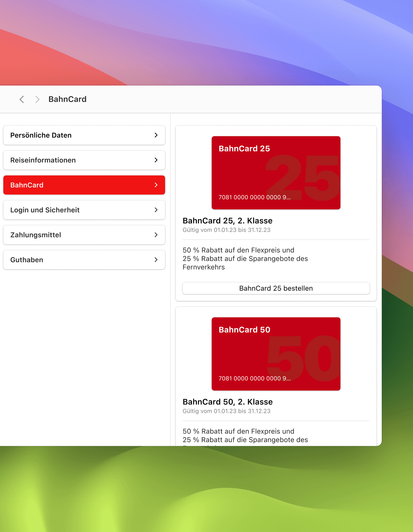Screen dimensions: 413x532
Task: Click the BahnCard 50 card image
Action: tap(276, 354)
